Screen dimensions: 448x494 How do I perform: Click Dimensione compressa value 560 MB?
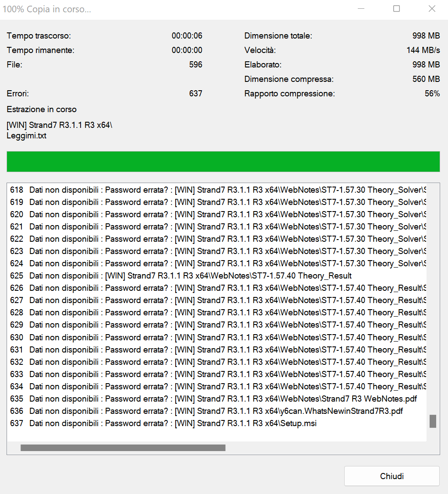point(426,79)
